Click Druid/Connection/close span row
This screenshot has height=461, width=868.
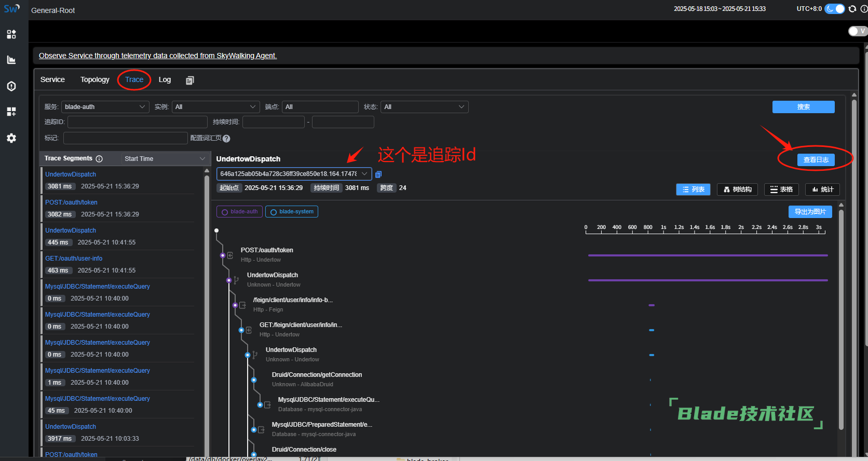[304, 450]
